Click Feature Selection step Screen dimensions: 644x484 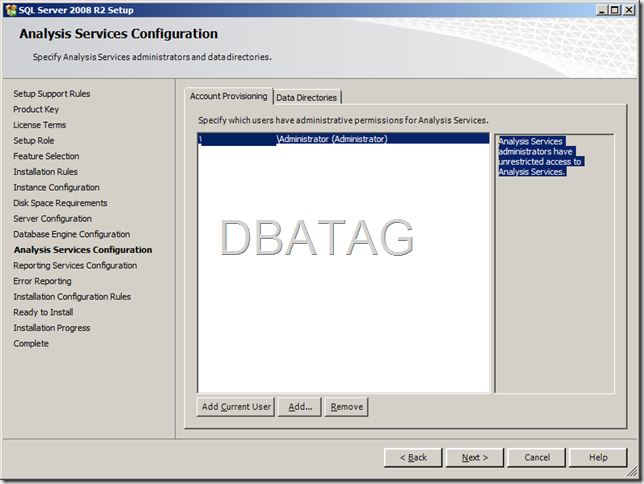pos(46,156)
